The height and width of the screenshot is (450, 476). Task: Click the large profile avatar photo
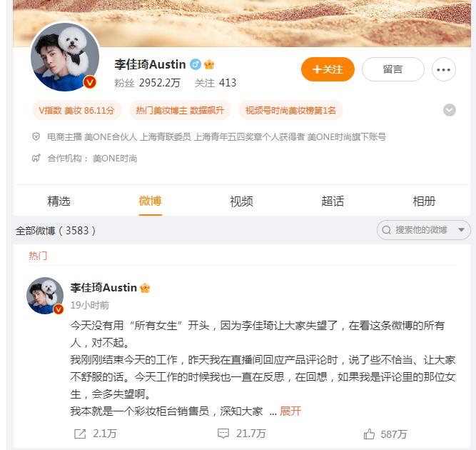[65, 56]
